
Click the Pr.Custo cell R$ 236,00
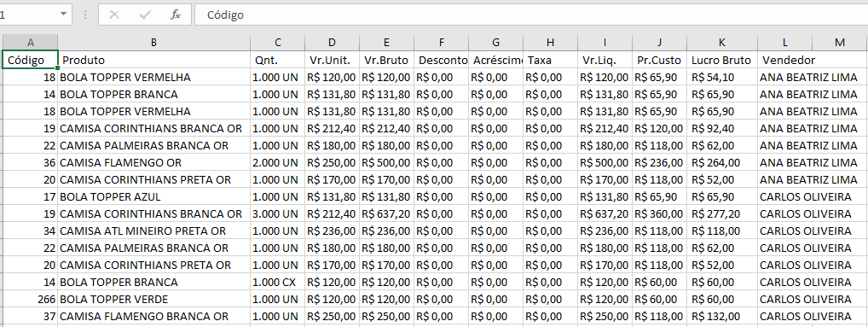pyautogui.click(x=659, y=163)
